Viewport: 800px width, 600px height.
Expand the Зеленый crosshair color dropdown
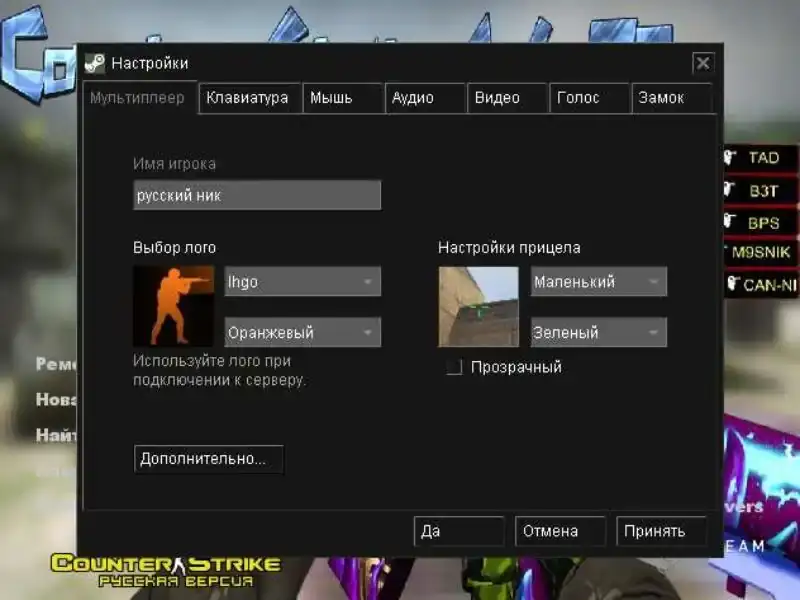[x=598, y=333]
